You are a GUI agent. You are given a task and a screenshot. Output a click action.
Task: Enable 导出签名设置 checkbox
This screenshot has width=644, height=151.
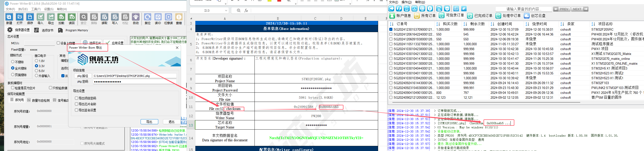77,110
